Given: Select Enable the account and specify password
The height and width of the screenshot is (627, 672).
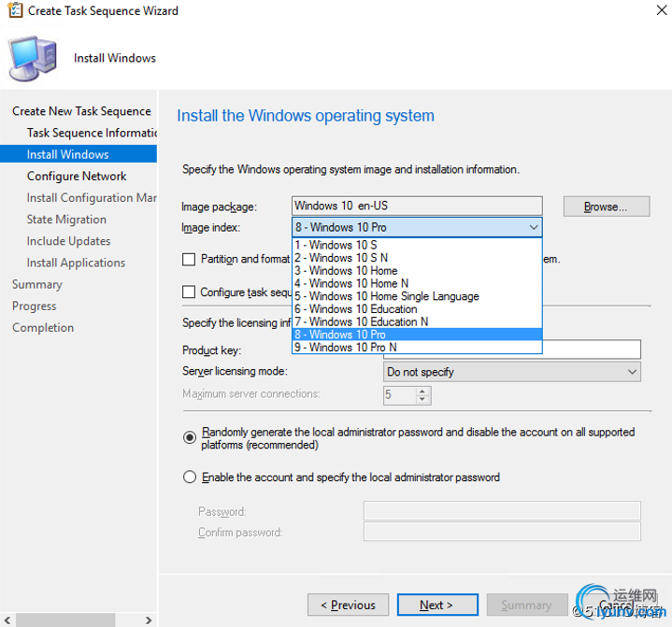Looking at the screenshot, I should click(x=190, y=477).
